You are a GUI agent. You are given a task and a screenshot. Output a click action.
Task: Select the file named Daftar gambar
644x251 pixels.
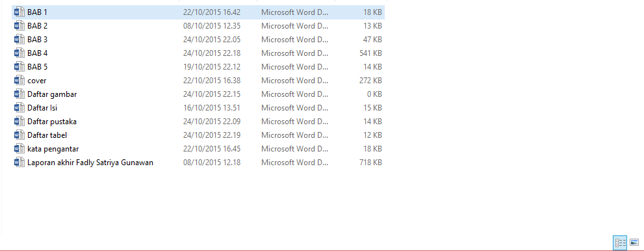coord(52,94)
